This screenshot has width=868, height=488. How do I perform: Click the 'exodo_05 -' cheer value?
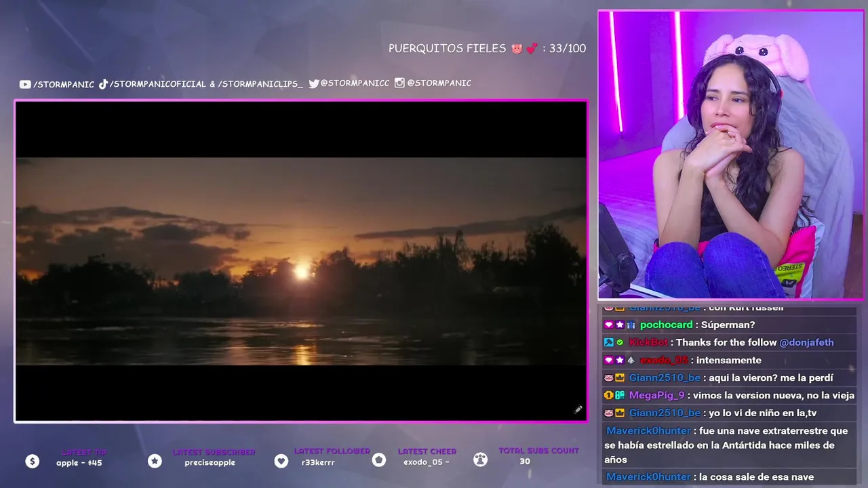(x=427, y=462)
